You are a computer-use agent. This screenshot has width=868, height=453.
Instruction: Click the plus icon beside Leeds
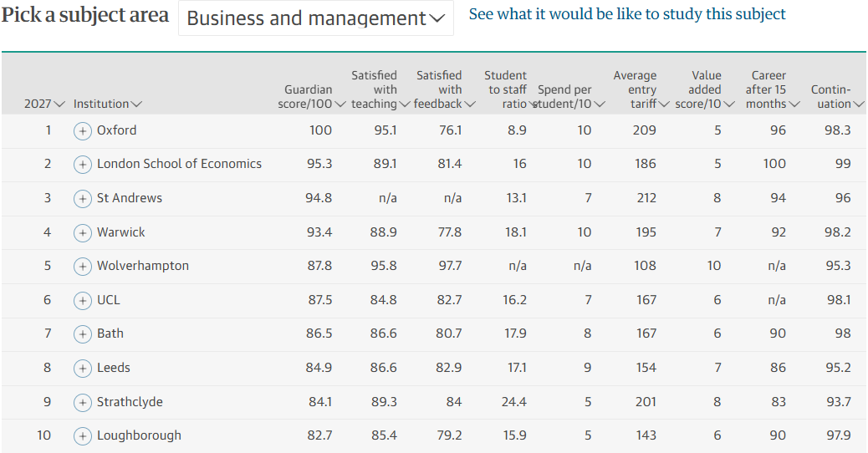point(83,369)
